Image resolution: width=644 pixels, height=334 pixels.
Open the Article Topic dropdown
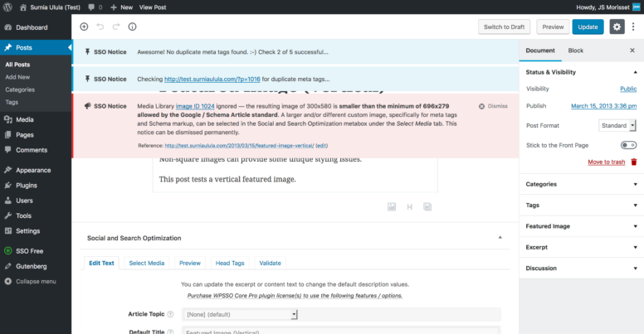coord(241,314)
